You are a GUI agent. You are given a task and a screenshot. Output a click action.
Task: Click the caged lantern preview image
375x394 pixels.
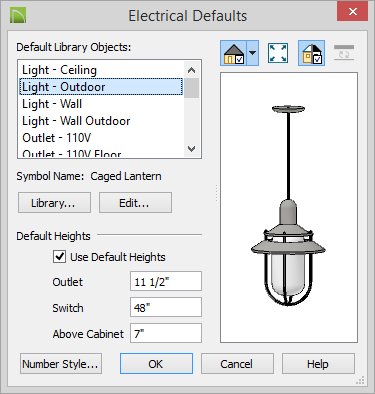pyautogui.click(x=288, y=205)
